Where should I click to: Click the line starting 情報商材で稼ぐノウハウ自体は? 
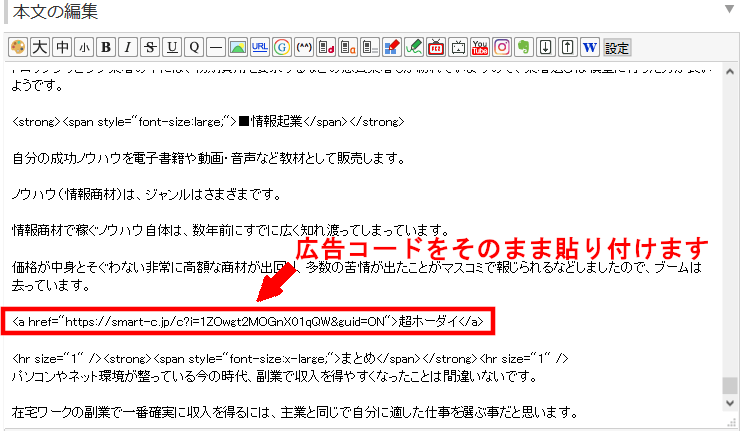(231, 230)
